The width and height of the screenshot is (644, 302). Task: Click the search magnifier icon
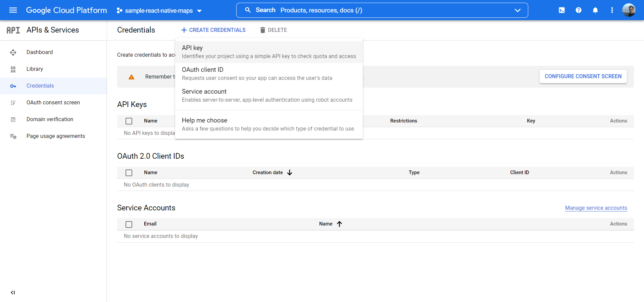(248, 10)
